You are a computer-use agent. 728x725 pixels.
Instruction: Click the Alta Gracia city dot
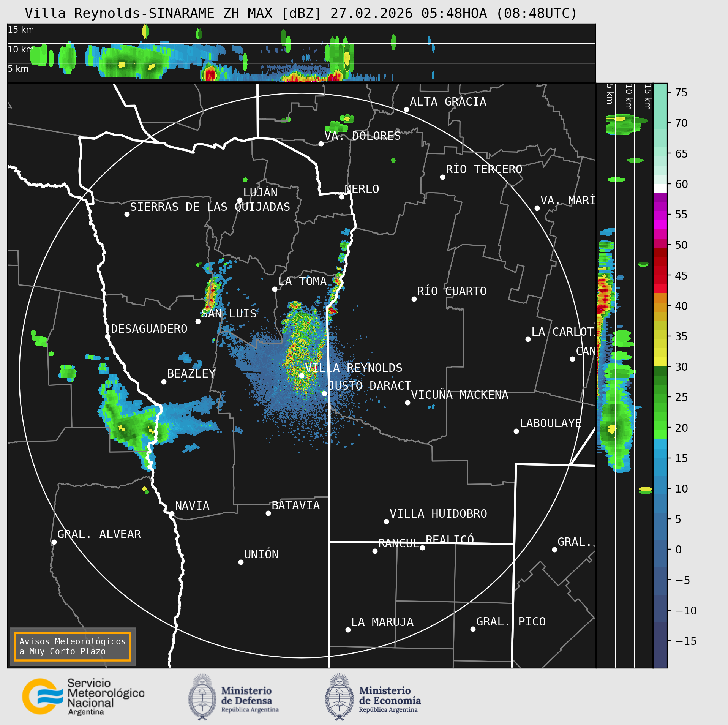pyautogui.click(x=406, y=109)
